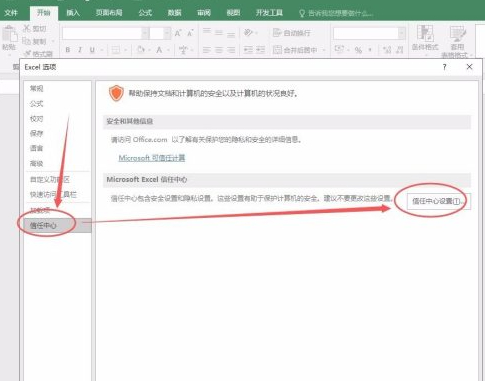This screenshot has width=485, height=381.
Task: Click Wrap Text (自动换行)
Action: pos(292,33)
